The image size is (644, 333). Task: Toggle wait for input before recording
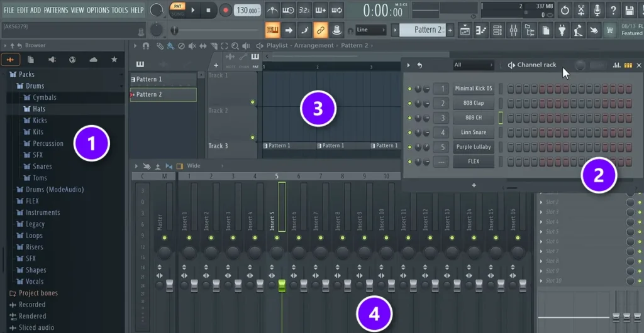coord(288,10)
